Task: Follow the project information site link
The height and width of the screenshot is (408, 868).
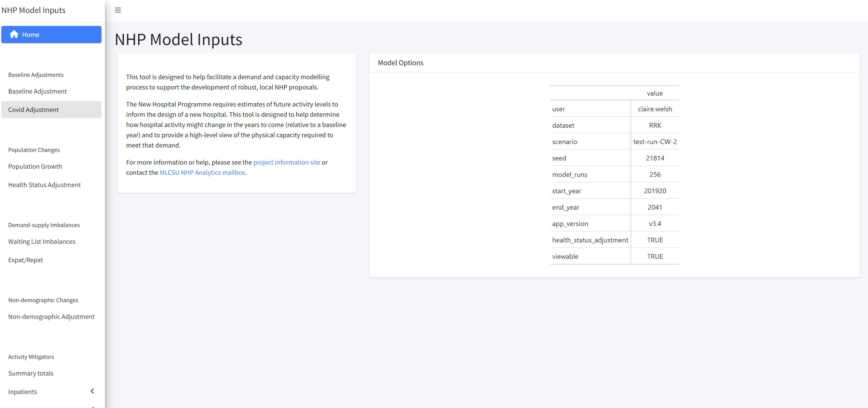Action: click(286, 162)
